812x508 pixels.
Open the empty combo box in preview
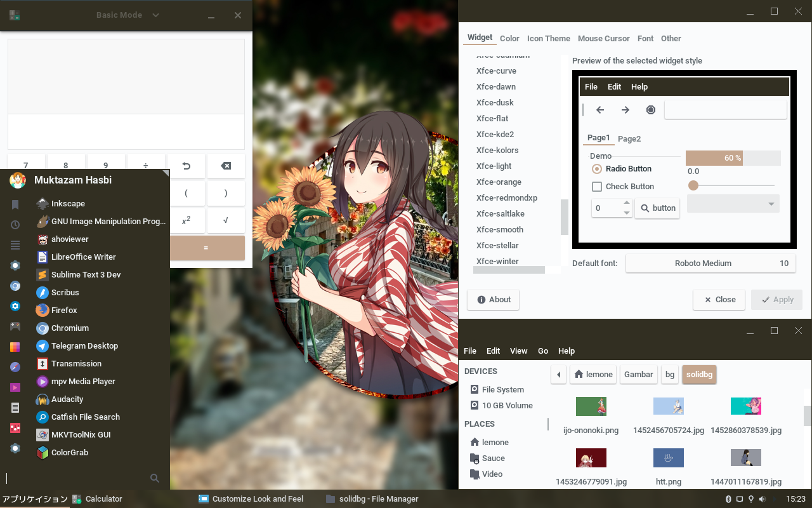pos(733,204)
